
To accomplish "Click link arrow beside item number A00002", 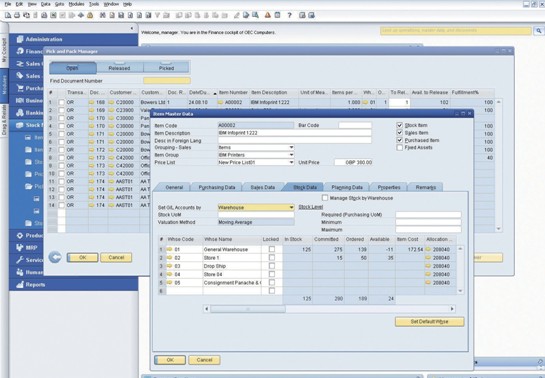I will pos(221,102).
